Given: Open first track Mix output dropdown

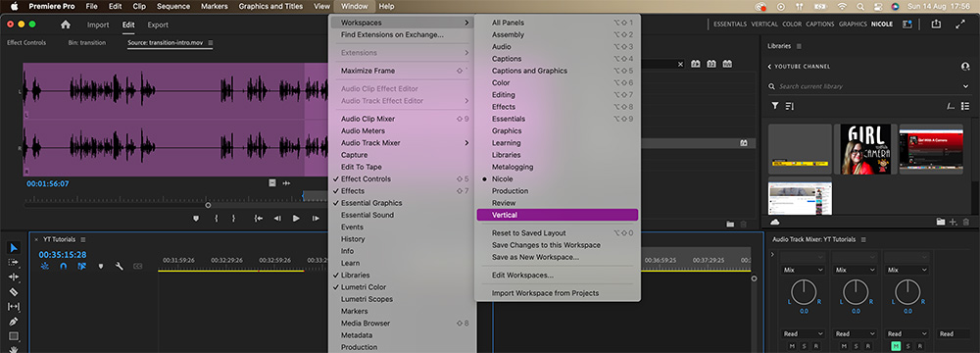Looking at the screenshot, I should (804, 270).
